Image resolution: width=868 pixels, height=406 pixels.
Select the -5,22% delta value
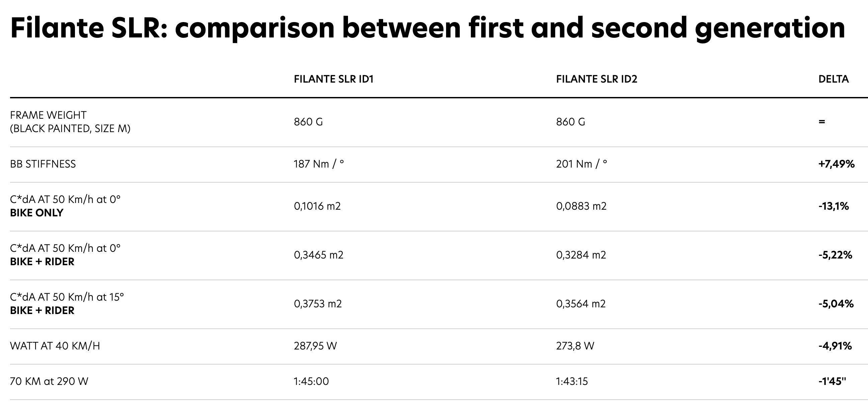(x=835, y=255)
